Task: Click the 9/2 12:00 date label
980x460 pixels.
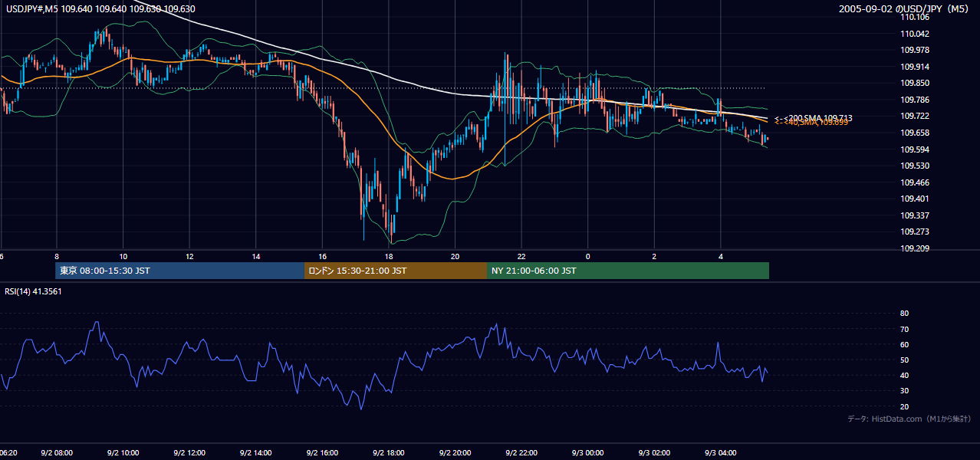Action: (x=189, y=452)
